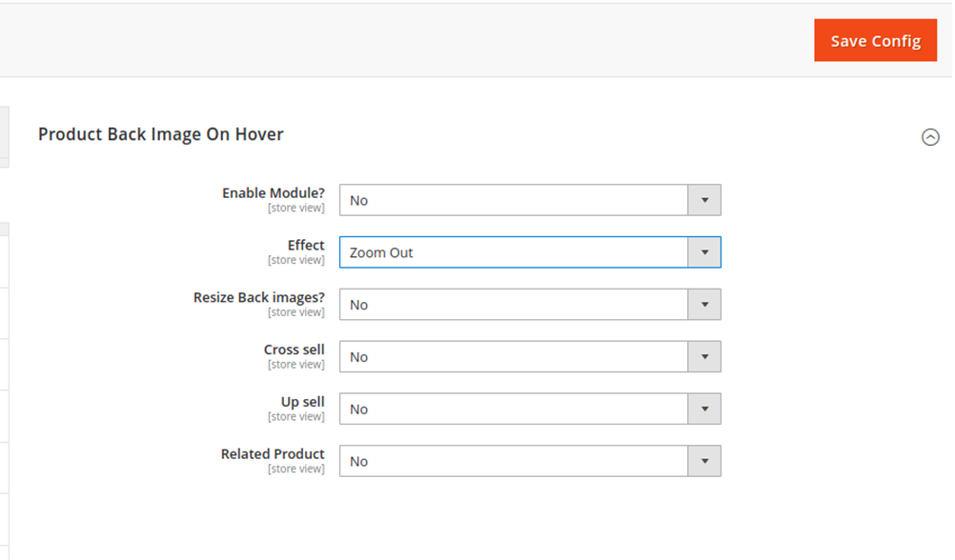Click the arrow icon on Cross sell select
Viewport: 955px width, 560px height.
pos(704,357)
